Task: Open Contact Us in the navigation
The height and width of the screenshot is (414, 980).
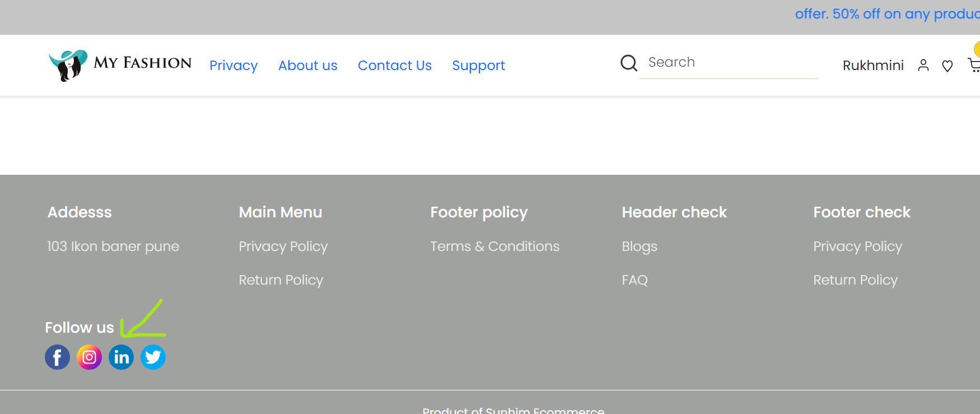Action: pos(395,66)
